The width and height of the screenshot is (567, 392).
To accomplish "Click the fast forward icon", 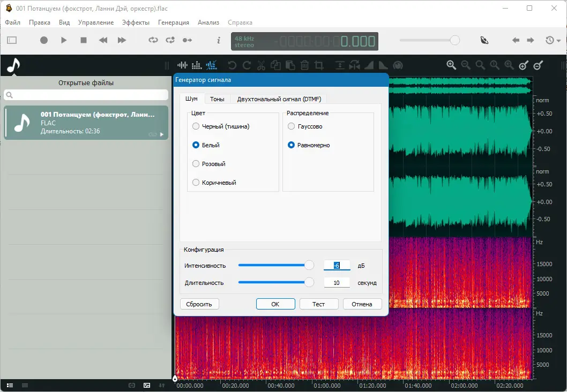I will 122,40.
